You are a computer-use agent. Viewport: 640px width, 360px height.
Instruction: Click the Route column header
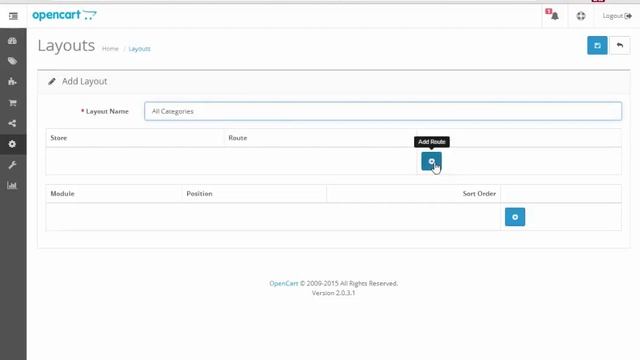coord(238,138)
